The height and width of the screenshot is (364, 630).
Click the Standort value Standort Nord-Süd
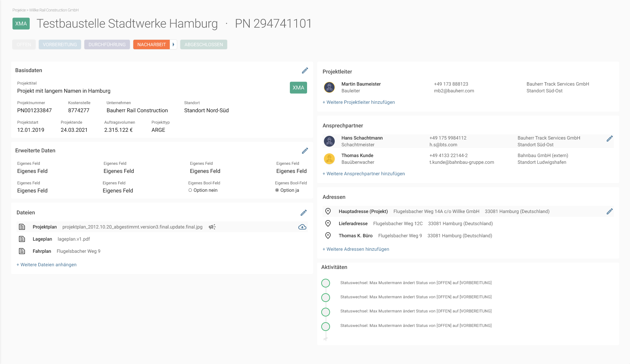tap(207, 111)
